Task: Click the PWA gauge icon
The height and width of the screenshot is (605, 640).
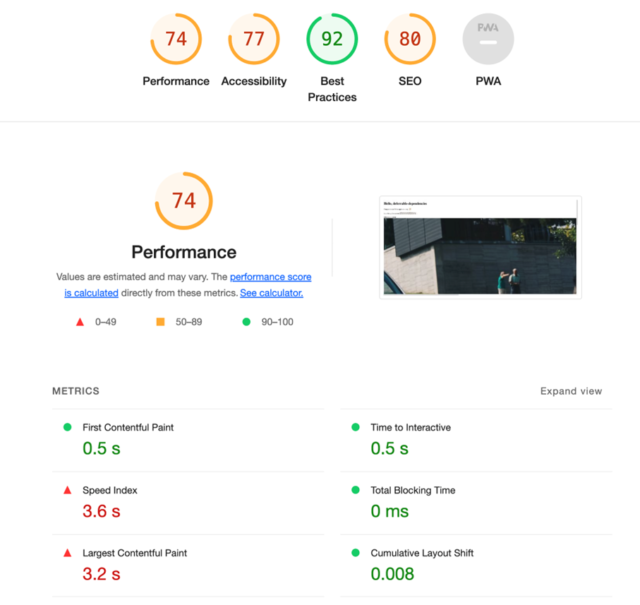Action: pyautogui.click(x=488, y=40)
